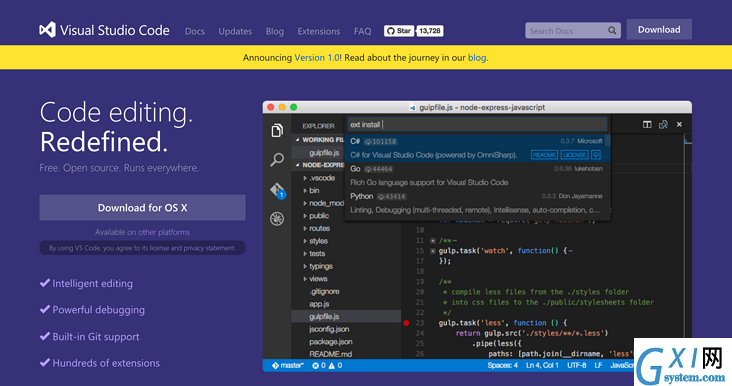
Task: Open the README.md file
Action: [x=331, y=354]
